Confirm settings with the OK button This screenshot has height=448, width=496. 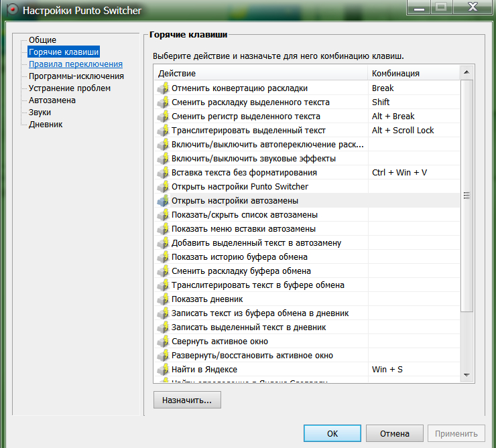332,433
